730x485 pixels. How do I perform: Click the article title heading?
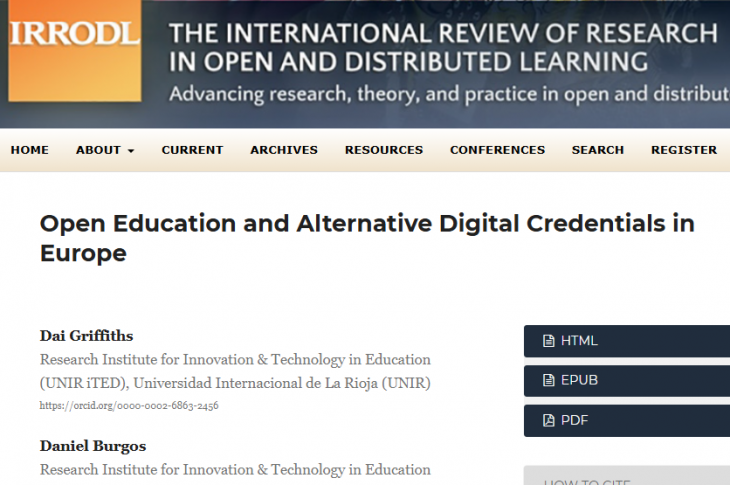(366, 237)
